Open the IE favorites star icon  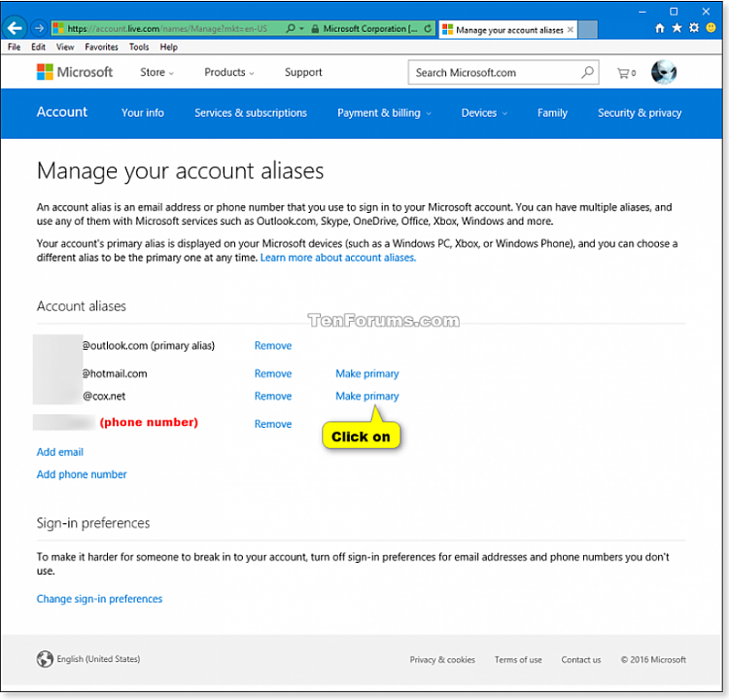(677, 29)
